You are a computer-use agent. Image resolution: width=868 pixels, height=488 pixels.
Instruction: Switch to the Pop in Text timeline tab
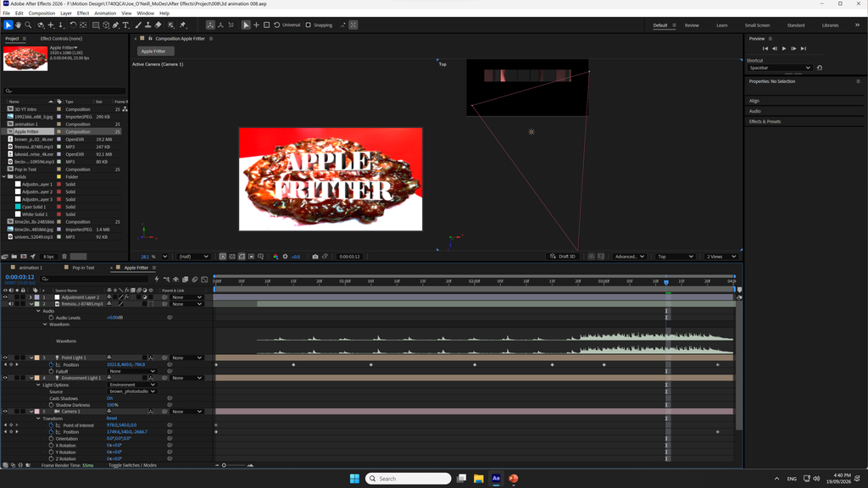pos(83,268)
